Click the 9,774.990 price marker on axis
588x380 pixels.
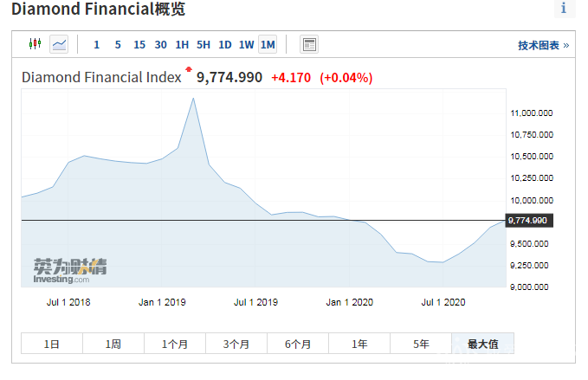pyautogui.click(x=528, y=221)
